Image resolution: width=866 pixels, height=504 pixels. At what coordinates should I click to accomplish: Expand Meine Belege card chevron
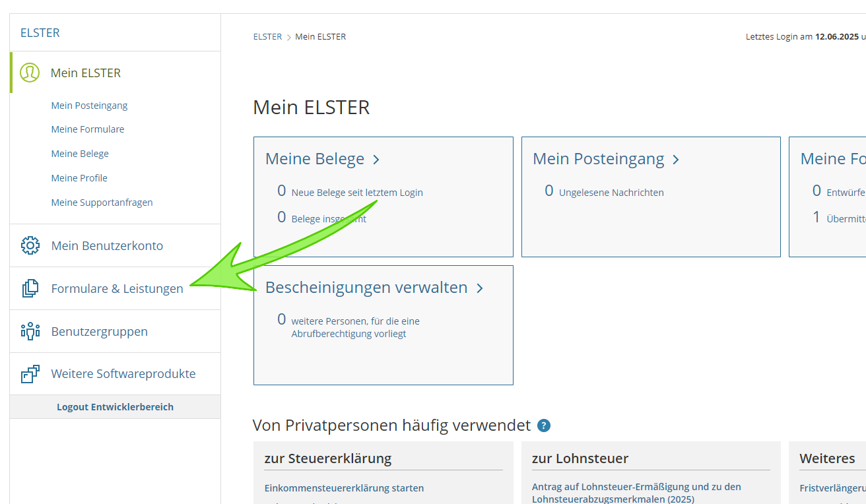pyautogui.click(x=376, y=160)
